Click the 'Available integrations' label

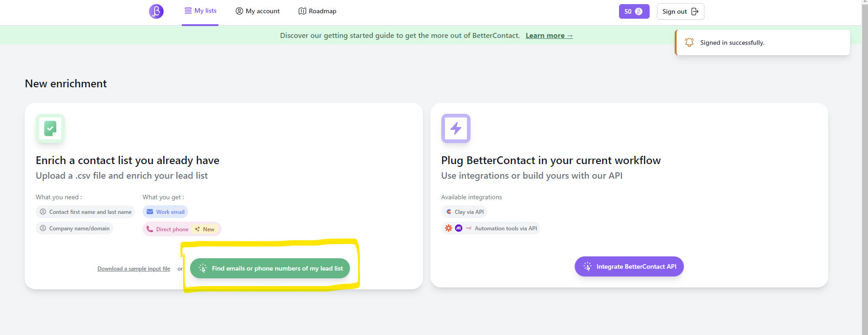(x=471, y=197)
